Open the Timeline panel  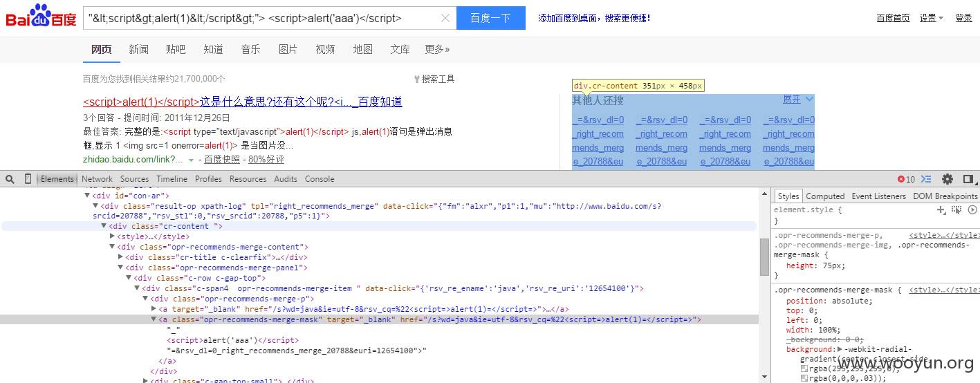tap(172, 179)
